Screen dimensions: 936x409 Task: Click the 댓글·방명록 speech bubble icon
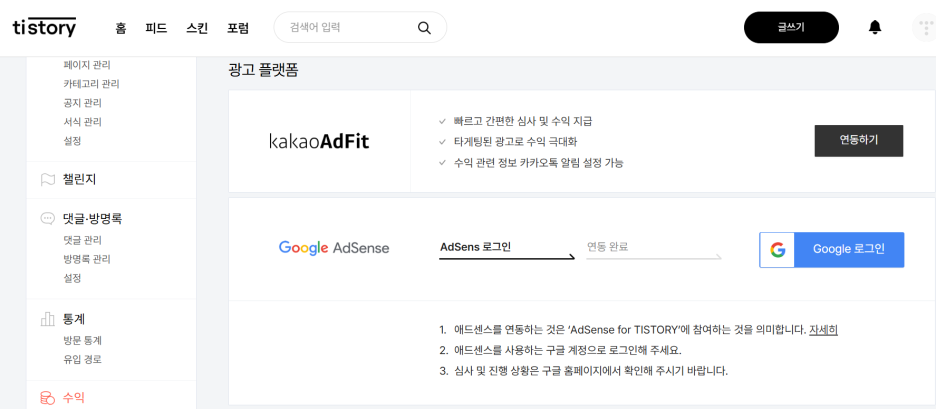(x=48, y=219)
